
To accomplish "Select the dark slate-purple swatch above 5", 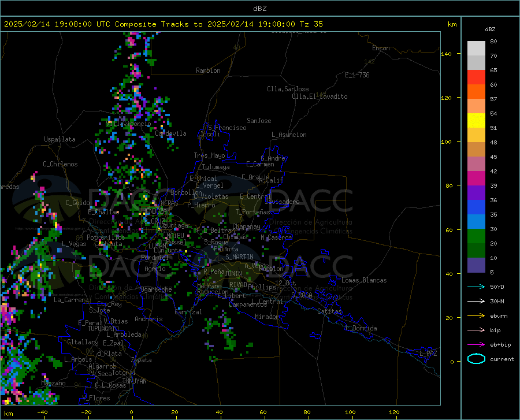I will pyautogui.click(x=476, y=265).
